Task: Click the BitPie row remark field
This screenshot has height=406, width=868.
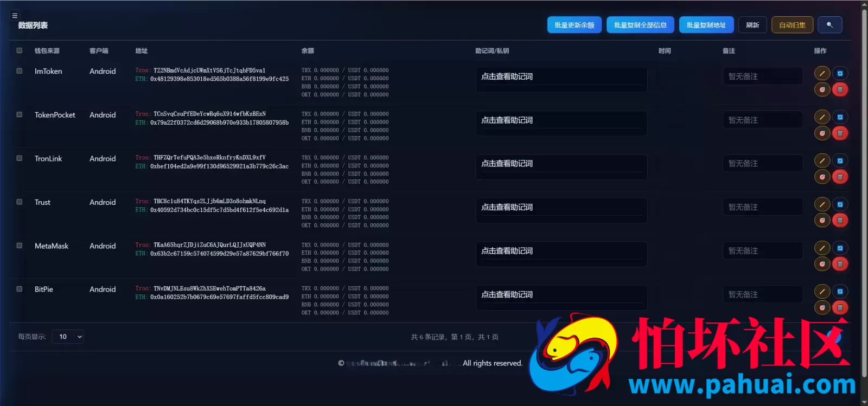Action: (x=763, y=295)
